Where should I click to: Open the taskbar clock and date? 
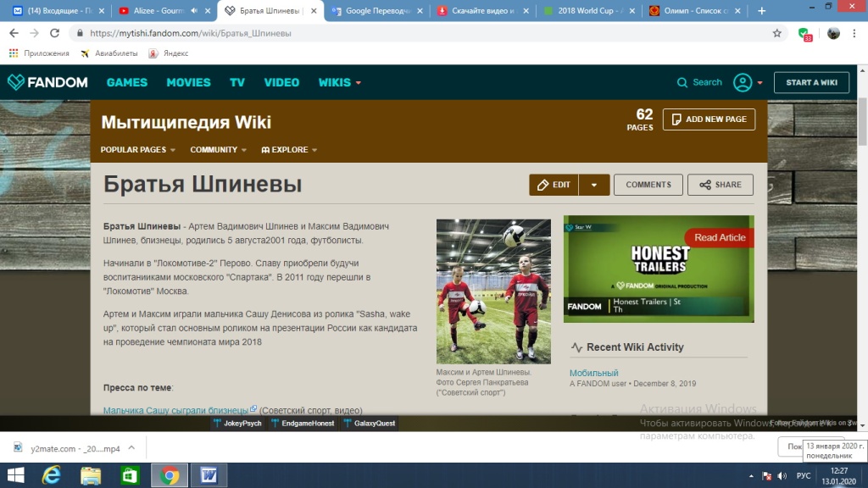[839, 476]
